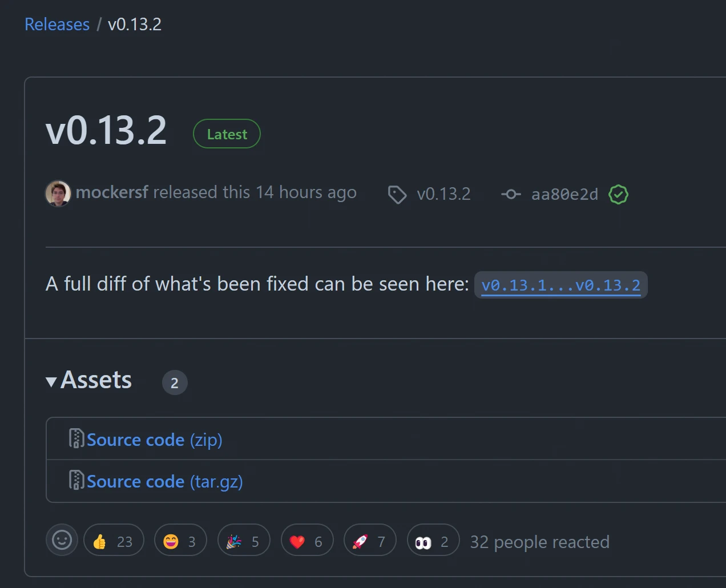Click the green verified signature badge

point(618,195)
